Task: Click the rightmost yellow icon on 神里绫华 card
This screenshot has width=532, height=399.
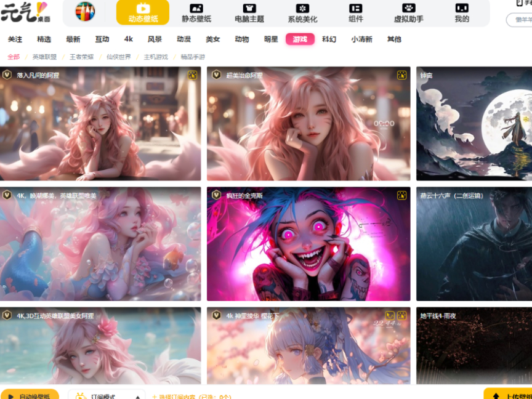Action: point(401,315)
